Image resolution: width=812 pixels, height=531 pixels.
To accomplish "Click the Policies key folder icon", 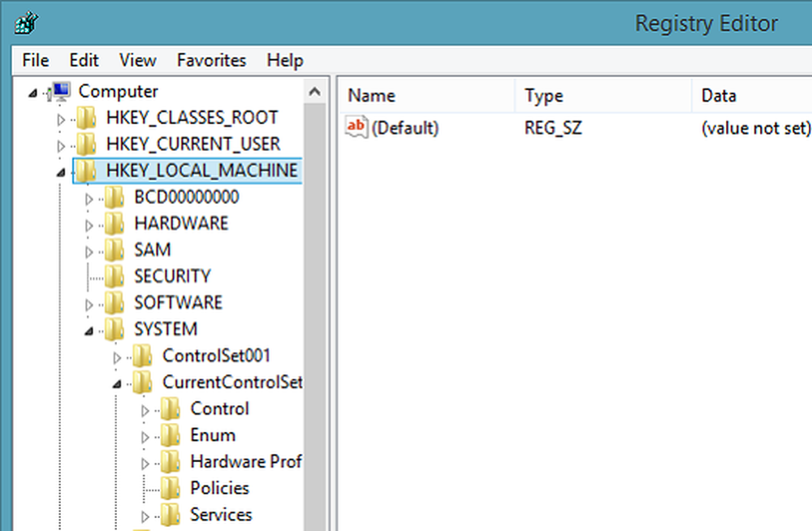I will tap(171, 488).
